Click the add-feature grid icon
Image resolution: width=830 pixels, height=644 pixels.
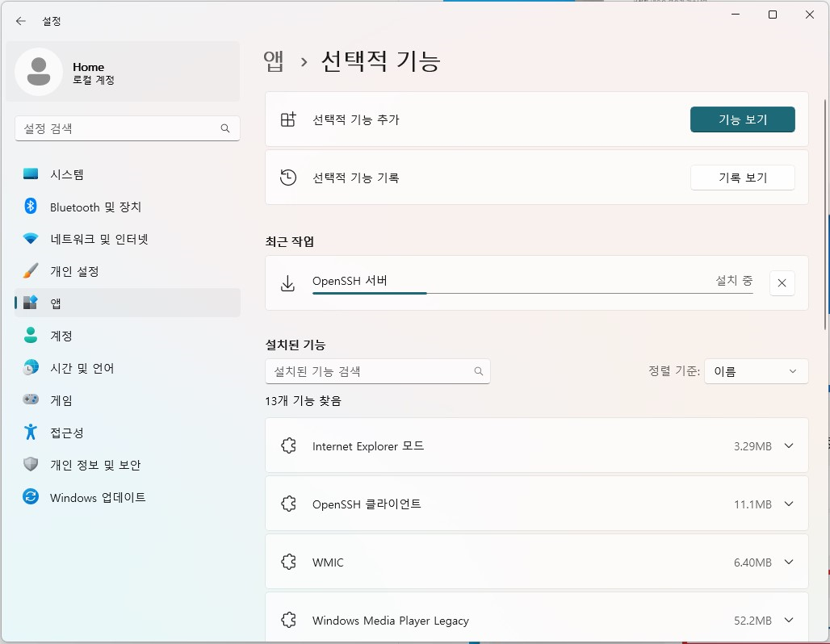tap(288, 119)
